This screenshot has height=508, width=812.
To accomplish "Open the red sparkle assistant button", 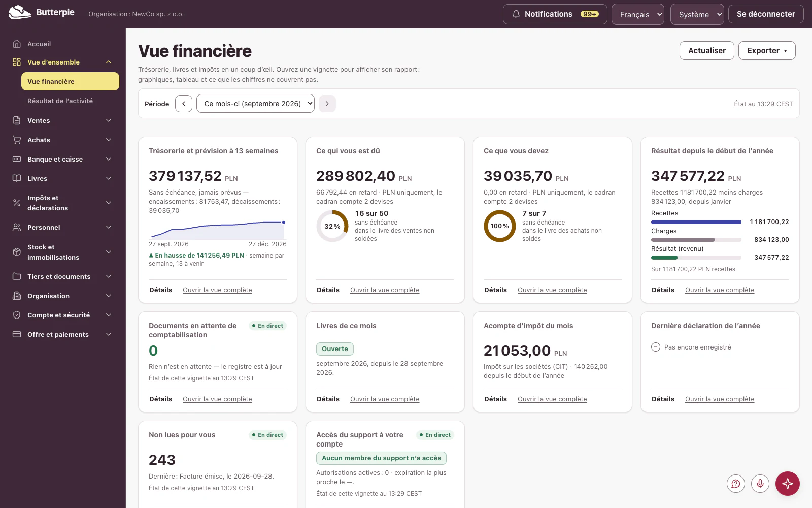I will click(x=788, y=484).
